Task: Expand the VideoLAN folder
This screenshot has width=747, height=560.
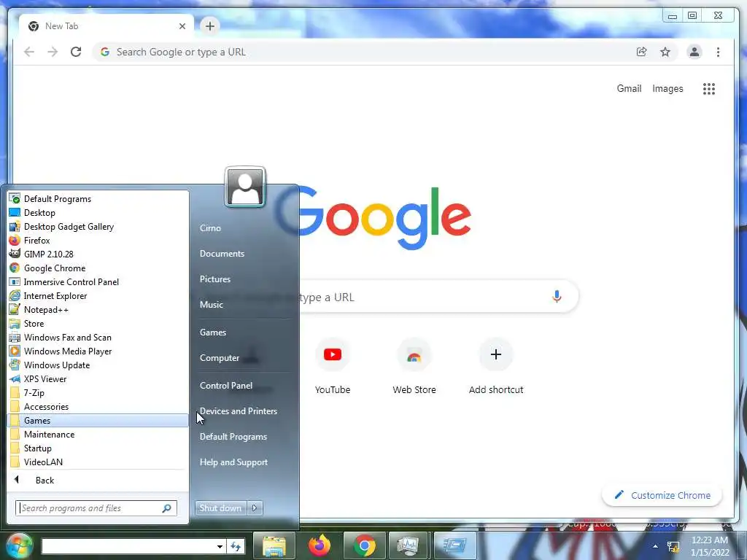Action: tap(98, 462)
